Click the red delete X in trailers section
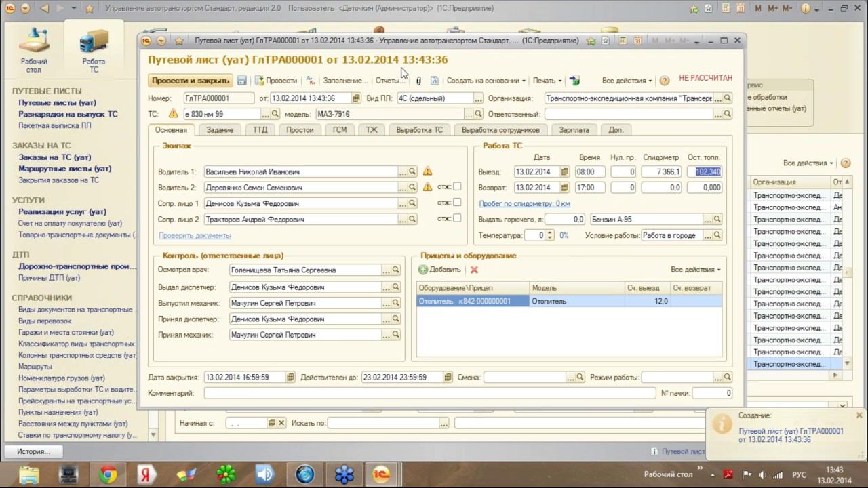Image resolution: width=868 pixels, height=488 pixels. click(474, 270)
